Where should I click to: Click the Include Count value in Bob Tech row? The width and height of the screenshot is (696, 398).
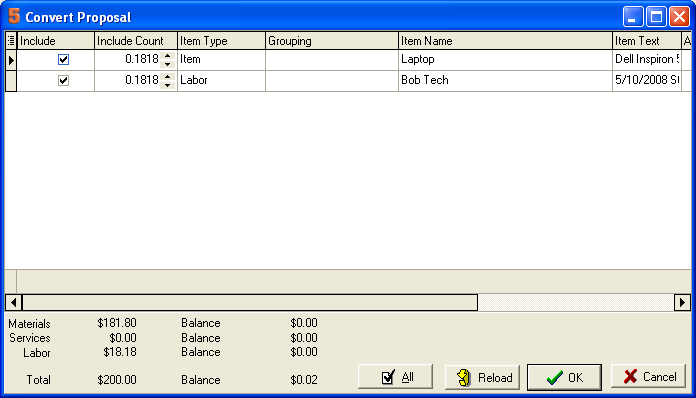click(142, 80)
